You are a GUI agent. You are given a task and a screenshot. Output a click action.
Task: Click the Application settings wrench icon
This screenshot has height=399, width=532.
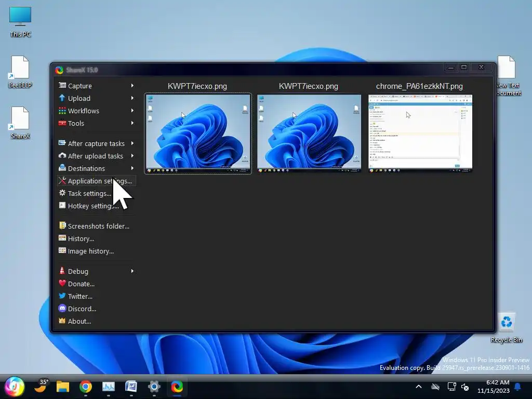pos(62,180)
